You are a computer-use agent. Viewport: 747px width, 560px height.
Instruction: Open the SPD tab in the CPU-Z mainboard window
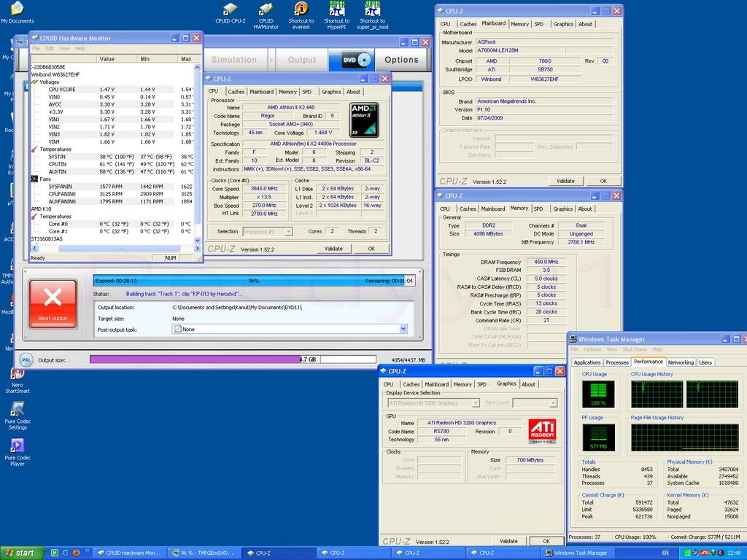[539, 24]
